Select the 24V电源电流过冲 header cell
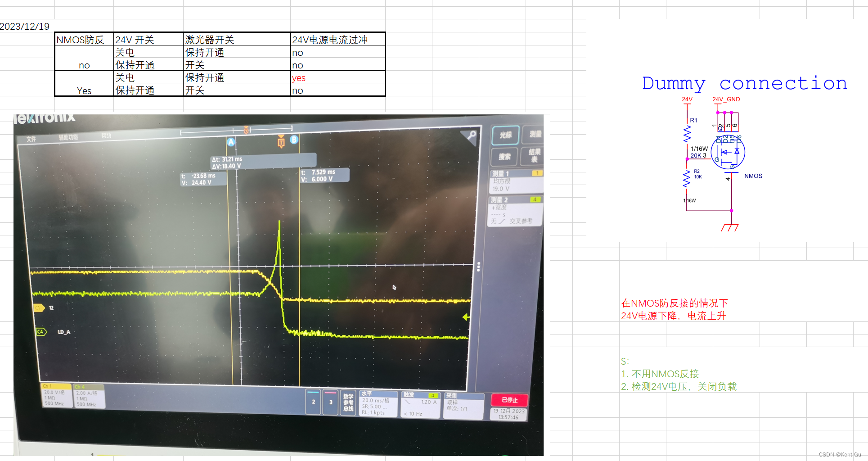This screenshot has height=461, width=868. click(337, 40)
